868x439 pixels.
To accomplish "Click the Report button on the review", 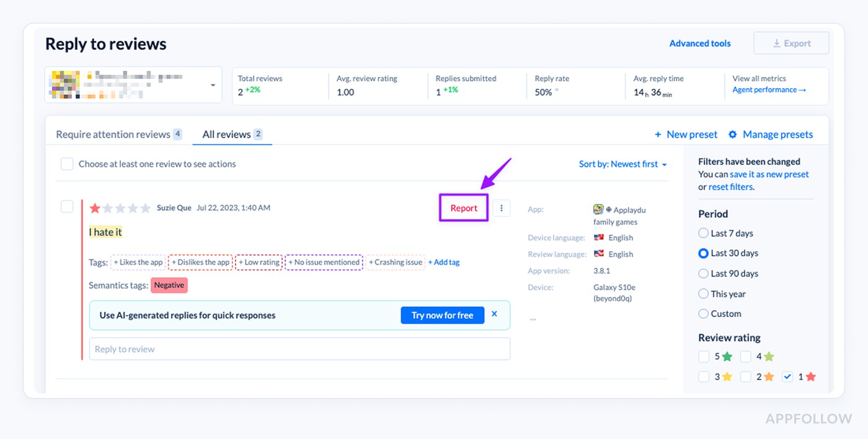I will [x=463, y=208].
